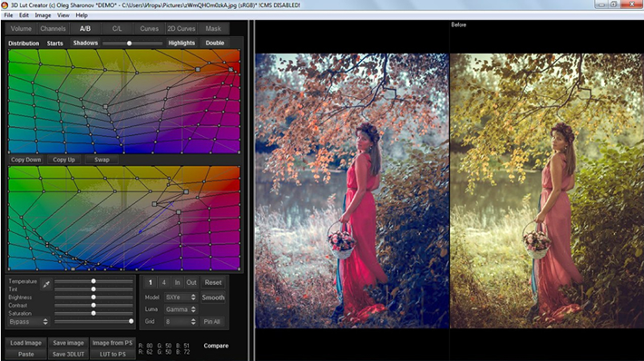Click the Pin All button
Image resolution: width=644 pixels, height=361 pixels.
point(212,322)
